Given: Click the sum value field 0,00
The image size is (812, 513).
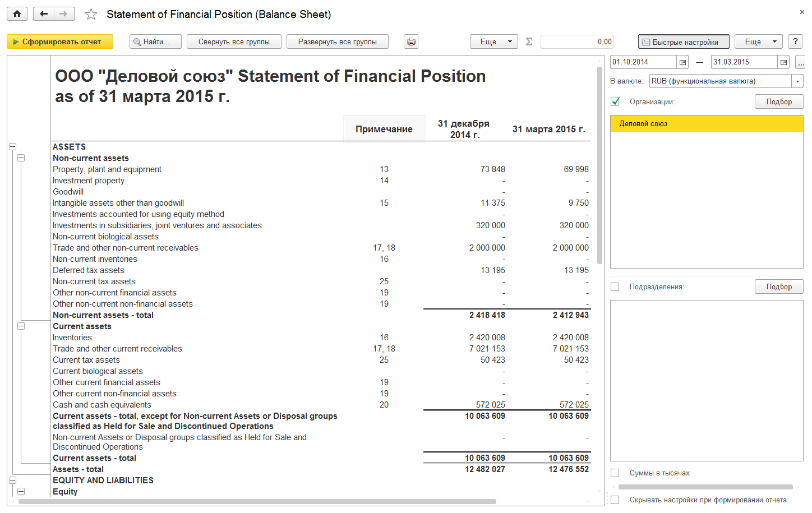Looking at the screenshot, I should [x=577, y=41].
